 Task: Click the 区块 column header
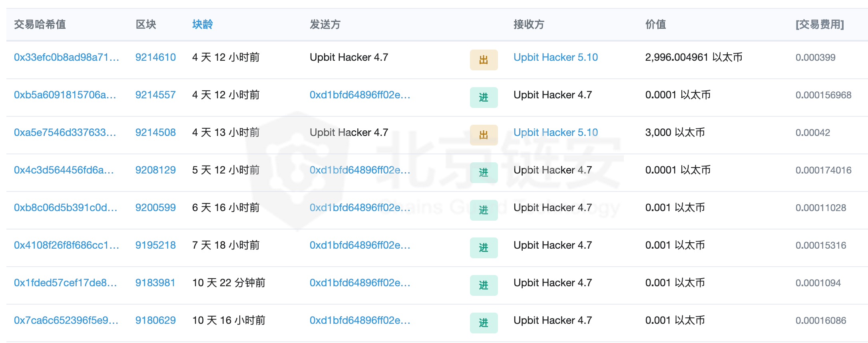point(146,24)
